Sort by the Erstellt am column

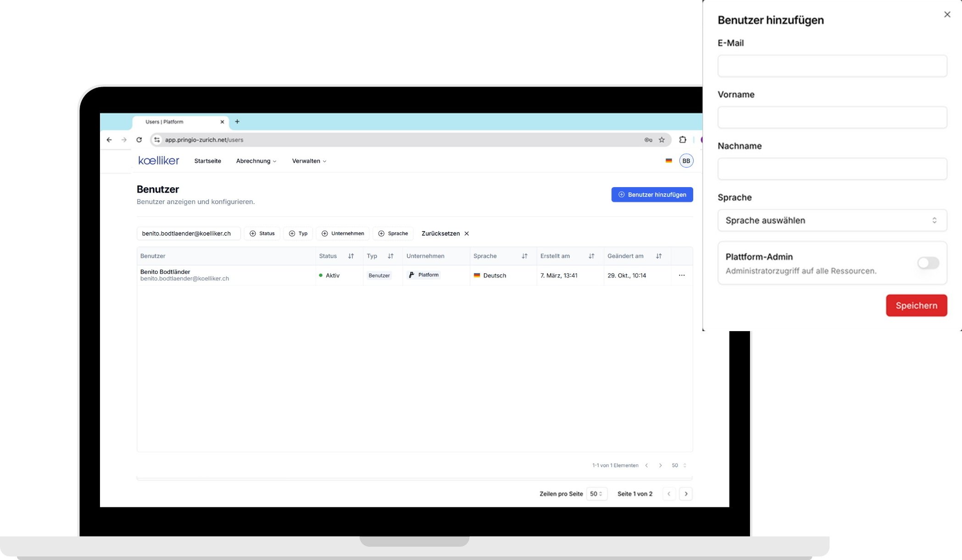(591, 256)
